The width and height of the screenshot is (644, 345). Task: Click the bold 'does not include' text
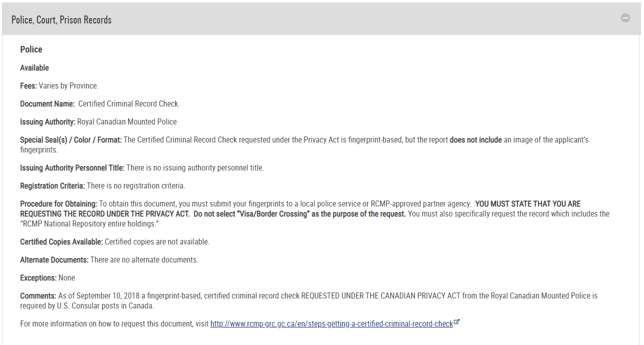pos(475,140)
